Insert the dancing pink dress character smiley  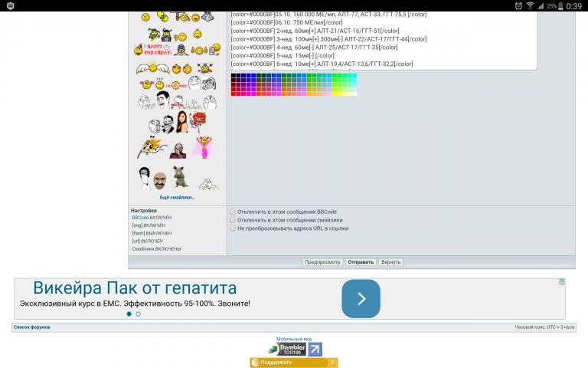pos(203,148)
